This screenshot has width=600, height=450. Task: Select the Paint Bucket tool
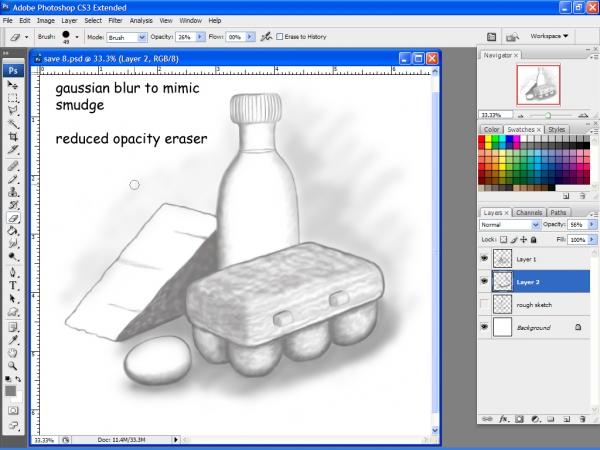click(13, 231)
